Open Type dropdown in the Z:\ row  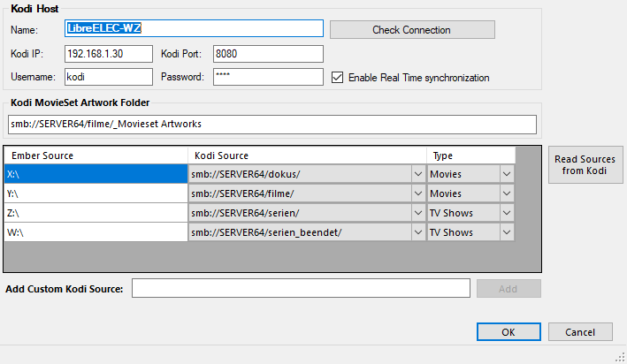(x=507, y=213)
